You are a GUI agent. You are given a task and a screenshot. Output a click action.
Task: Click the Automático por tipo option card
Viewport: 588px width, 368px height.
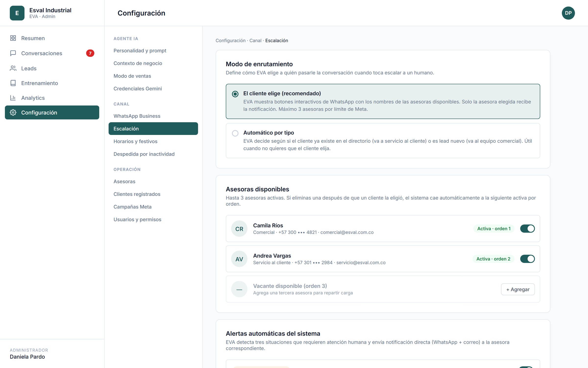(x=383, y=141)
